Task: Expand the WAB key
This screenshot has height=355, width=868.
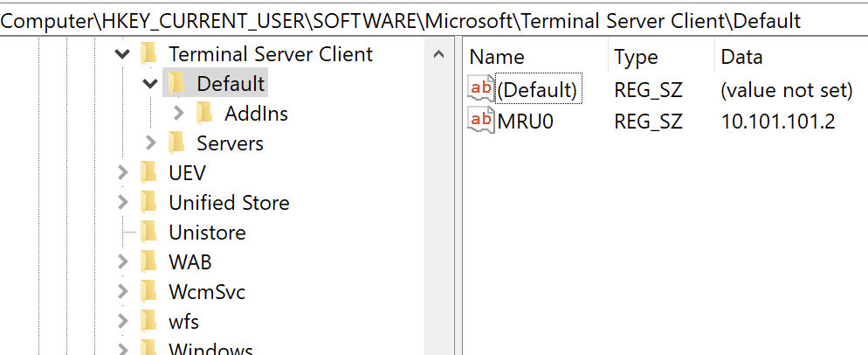Action: (x=123, y=261)
